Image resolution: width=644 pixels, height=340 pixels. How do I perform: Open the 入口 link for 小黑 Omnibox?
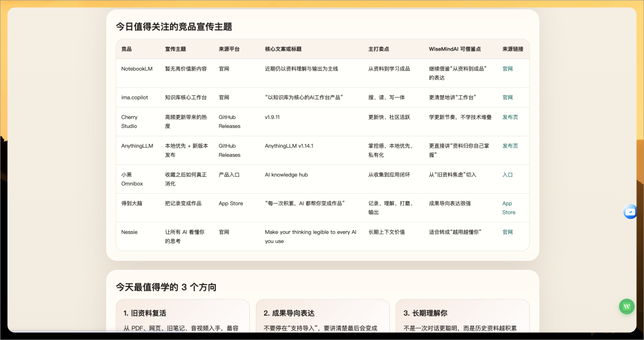pyautogui.click(x=507, y=174)
